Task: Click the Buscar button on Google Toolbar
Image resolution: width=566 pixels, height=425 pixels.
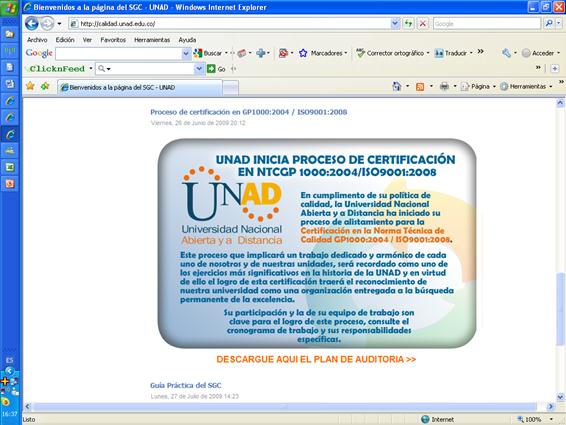Action: [208, 53]
